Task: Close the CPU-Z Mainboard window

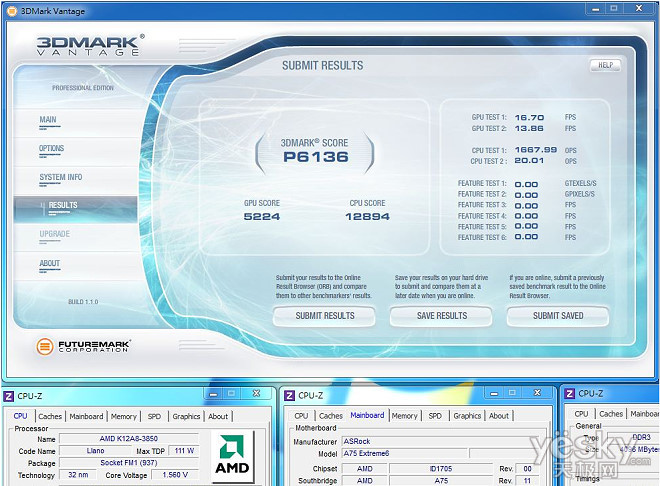Action: tap(537, 393)
